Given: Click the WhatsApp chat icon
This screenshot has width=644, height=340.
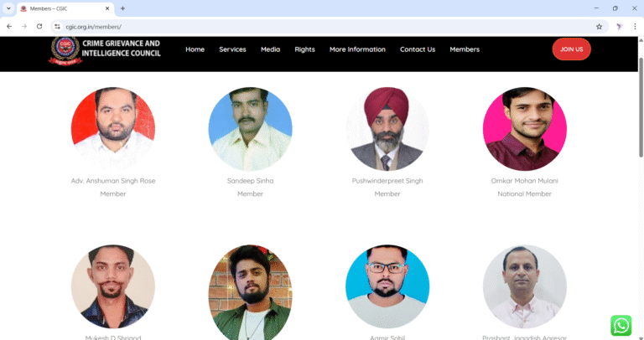Looking at the screenshot, I should click(x=621, y=325).
